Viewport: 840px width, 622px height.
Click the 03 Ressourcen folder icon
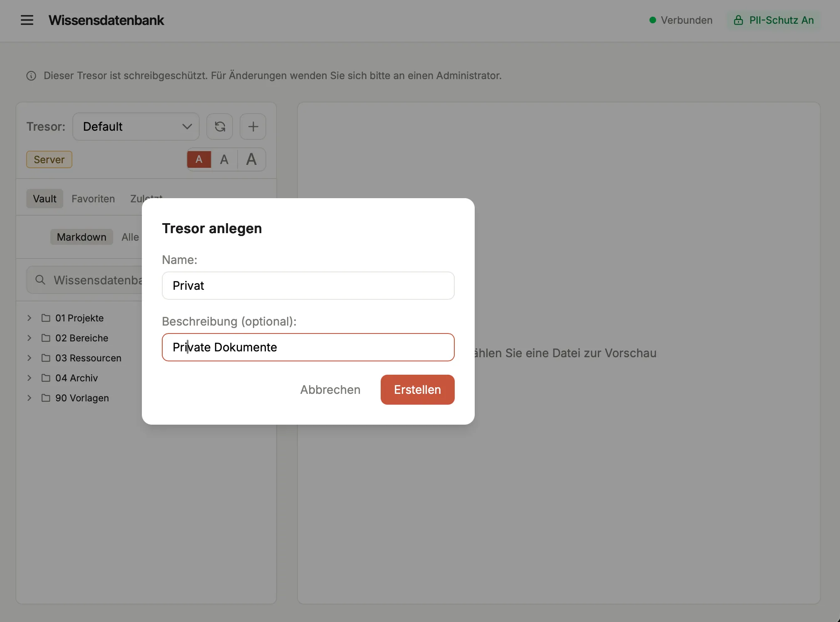(46, 358)
